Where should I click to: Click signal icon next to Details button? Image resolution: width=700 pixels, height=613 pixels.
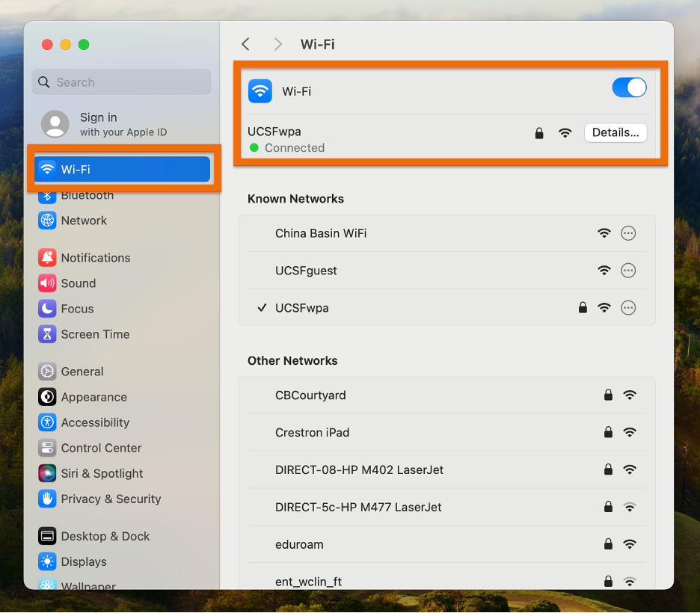point(565,132)
